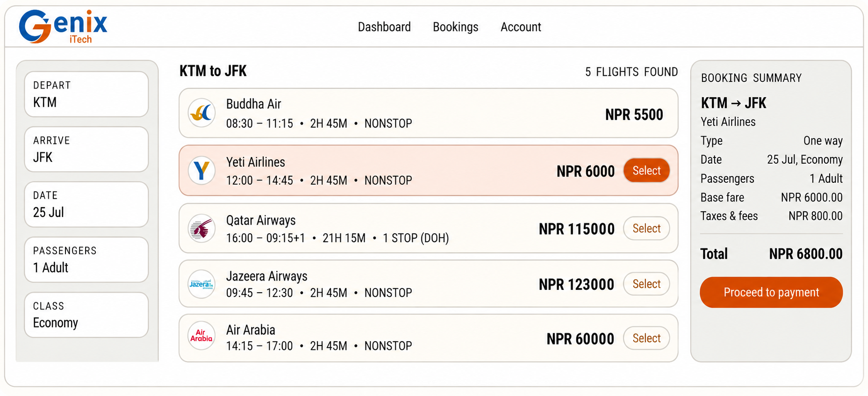Viewport: 868px width, 396px height.
Task: Click the 5 FLIGHTS FOUND label
Action: click(x=631, y=72)
